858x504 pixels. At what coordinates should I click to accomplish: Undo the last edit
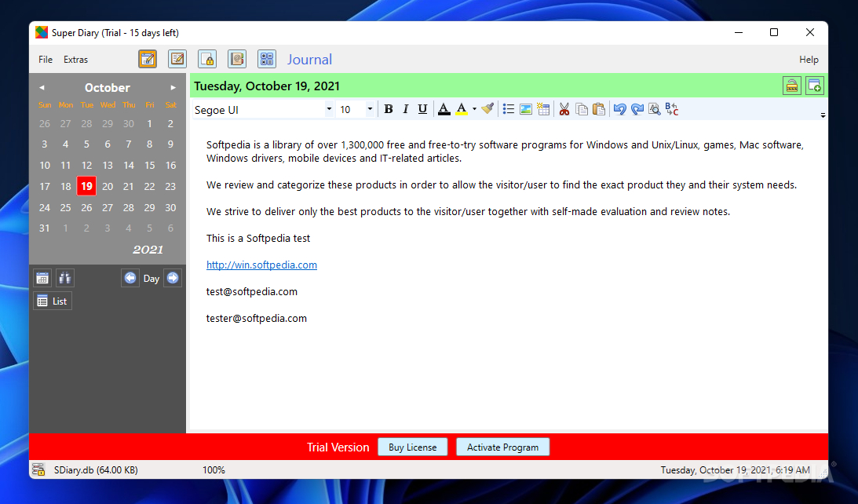tap(619, 109)
